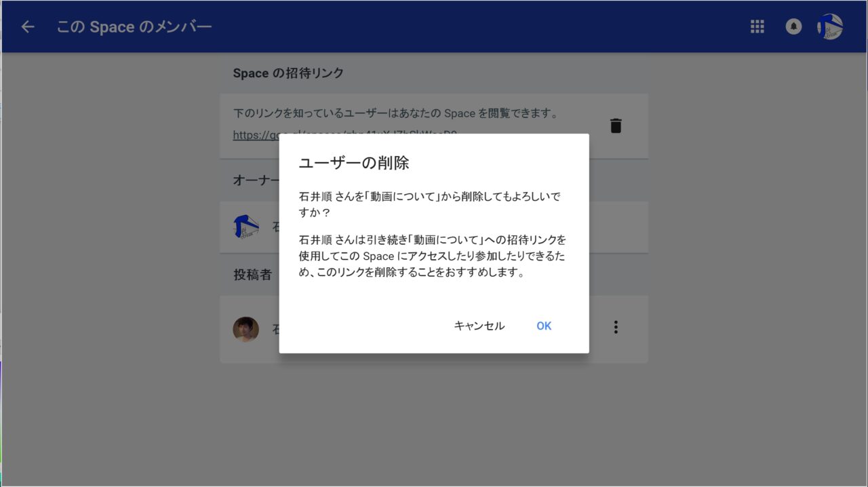The width and height of the screenshot is (868, 487).
Task: Click the ユーザーの削除 dialog title
Action: pyautogui.click(x=354, y=163)
